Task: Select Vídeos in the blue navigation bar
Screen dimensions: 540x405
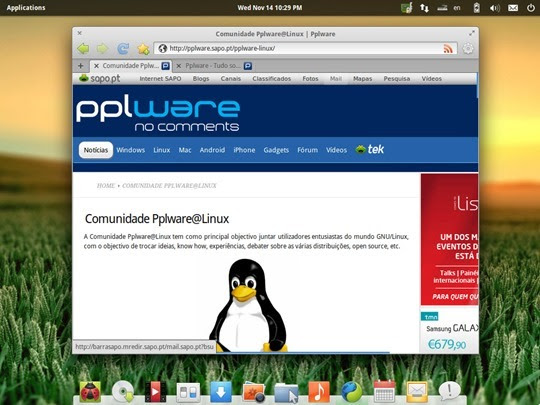Action: coord(336,150)
